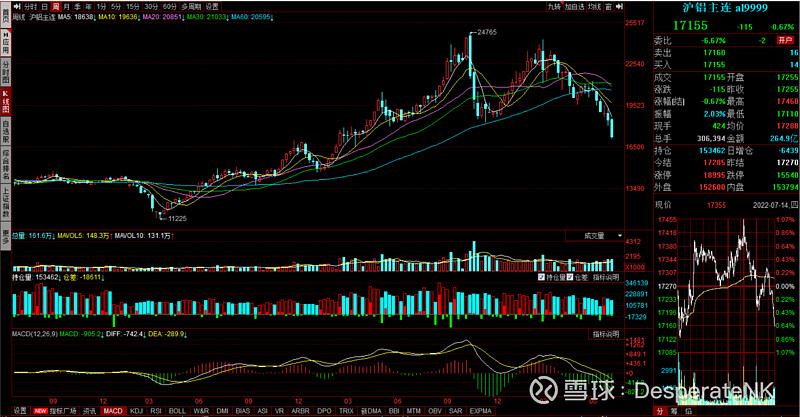800x417 pixels.
Task: Select the KDJ indicator tab
Action: point(136,410)
